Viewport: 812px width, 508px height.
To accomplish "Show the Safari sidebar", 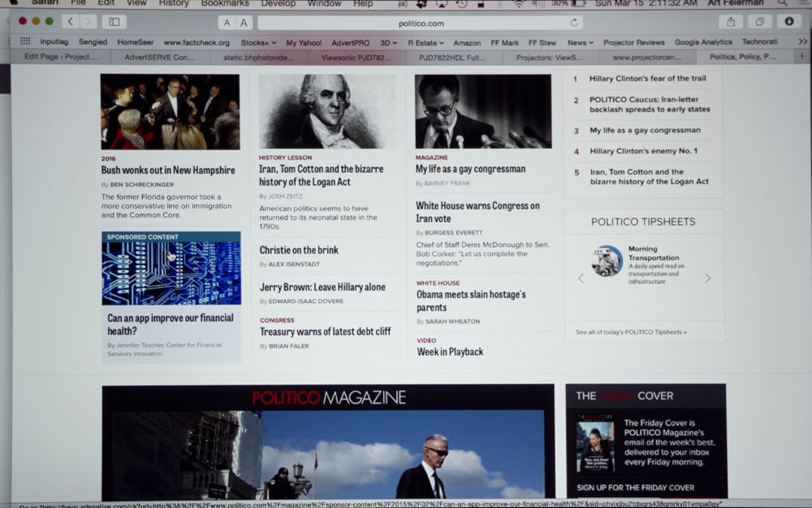I will coord(114,22).
